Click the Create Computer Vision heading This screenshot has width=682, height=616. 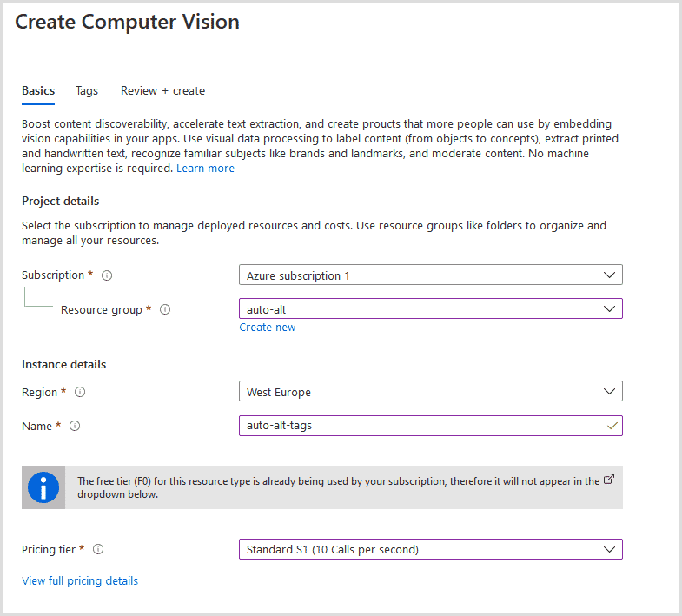coord(127,23)
